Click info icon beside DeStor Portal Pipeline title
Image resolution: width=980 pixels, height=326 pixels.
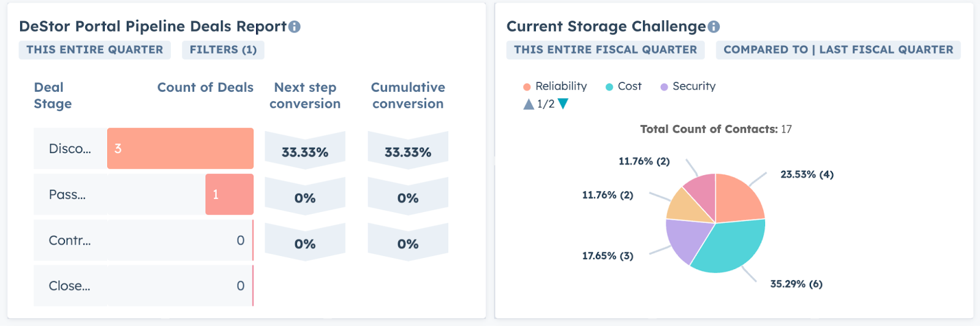click(295, 27)
